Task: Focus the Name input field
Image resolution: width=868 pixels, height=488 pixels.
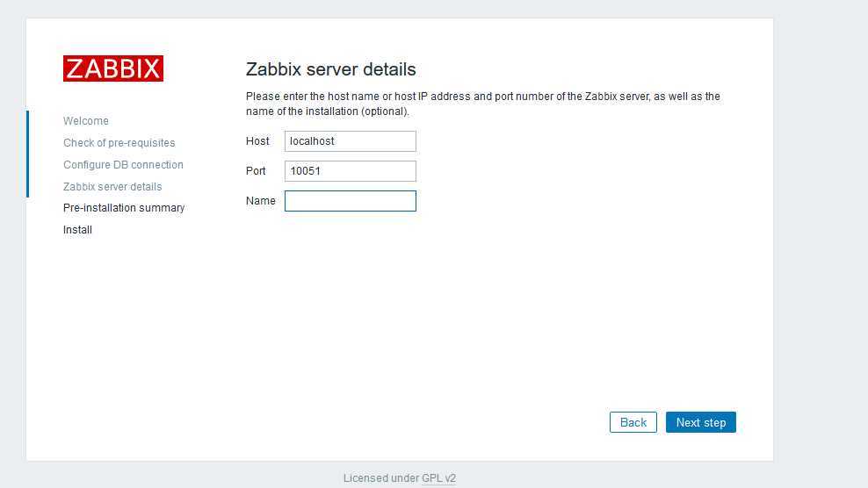Action: click(351, 201)
